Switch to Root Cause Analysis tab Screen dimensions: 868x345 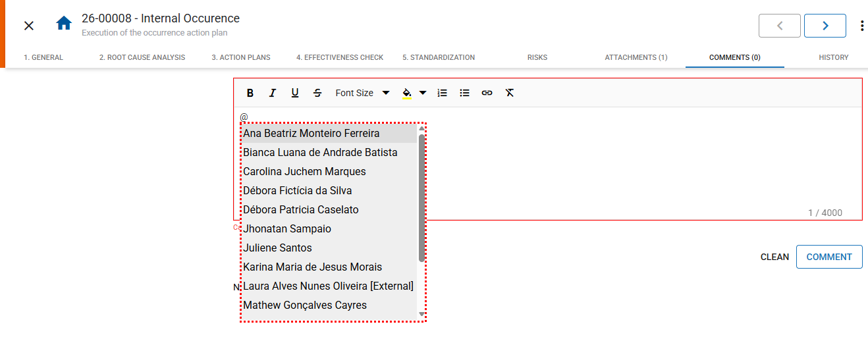pyautogui.click(x=142, y=57)
